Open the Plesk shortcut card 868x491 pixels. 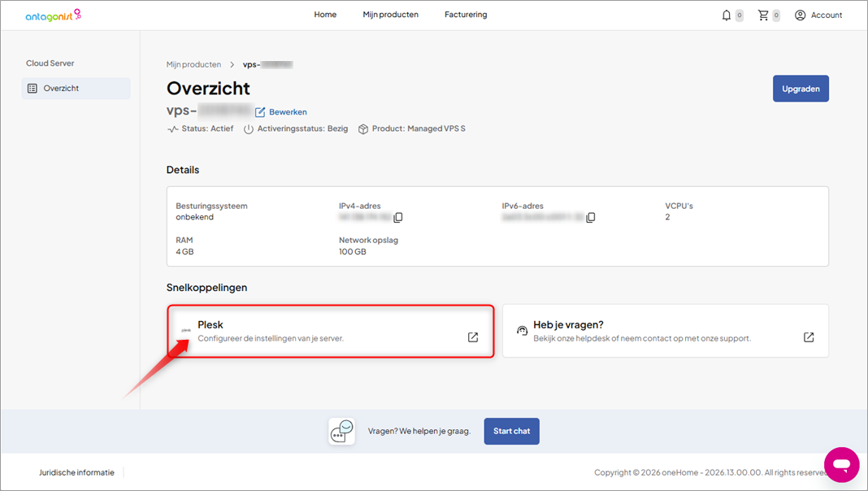click(331, 331)
